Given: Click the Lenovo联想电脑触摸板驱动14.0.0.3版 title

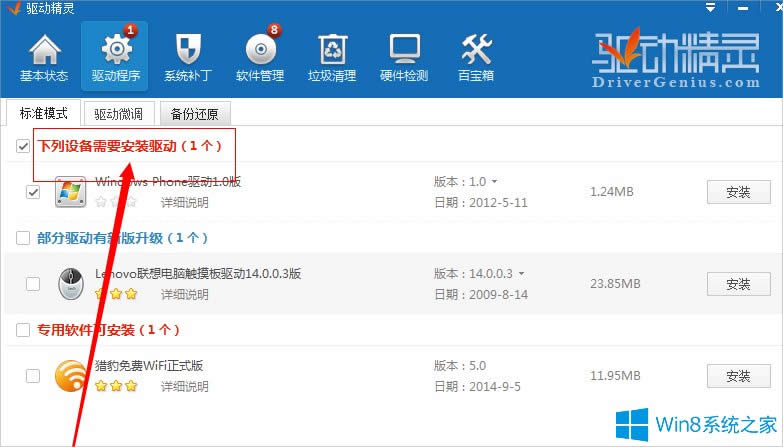Looking at the screenshot, I should pos(198,274).
